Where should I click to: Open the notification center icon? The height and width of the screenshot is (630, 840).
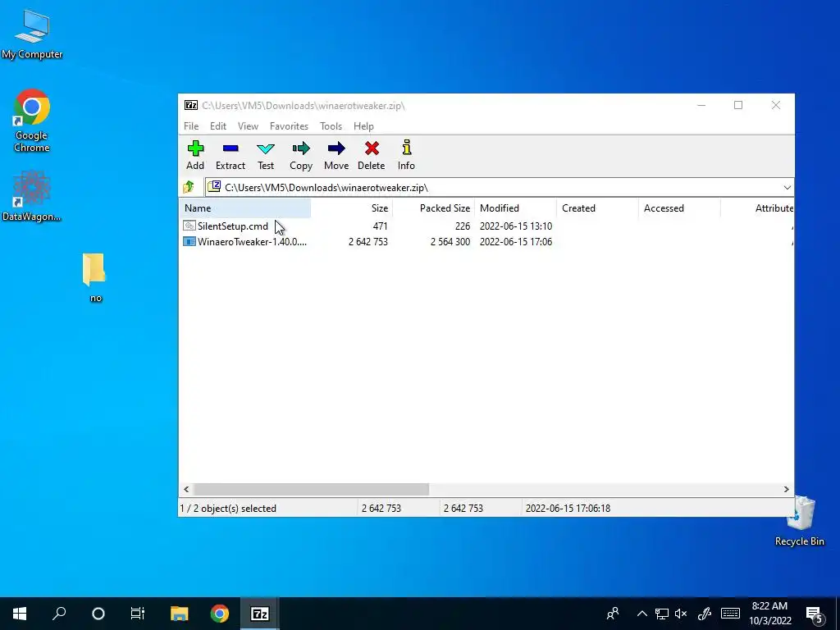815,614
